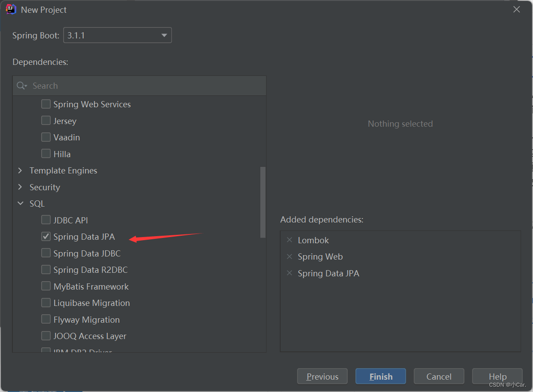Select the SQL tree row label
Viewport: 533px width, 392px height.
pos(37,204)
